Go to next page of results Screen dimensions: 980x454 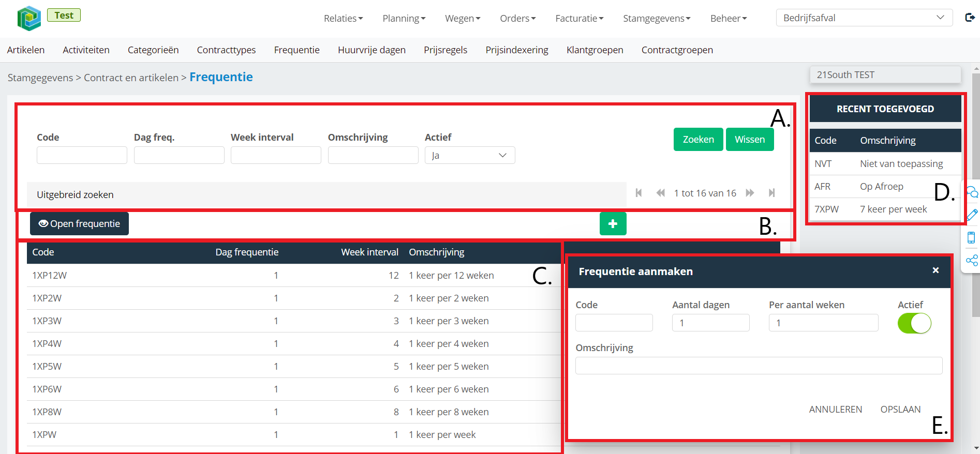750,193
